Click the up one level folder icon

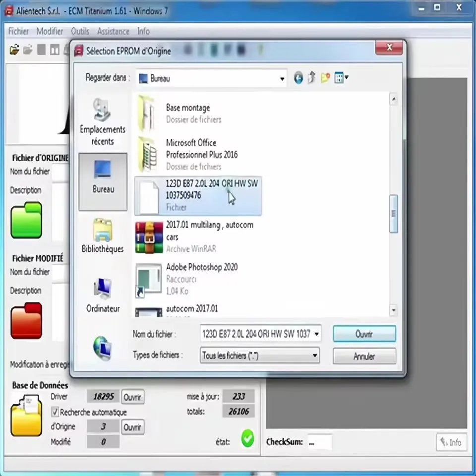[x=311, y=78]
